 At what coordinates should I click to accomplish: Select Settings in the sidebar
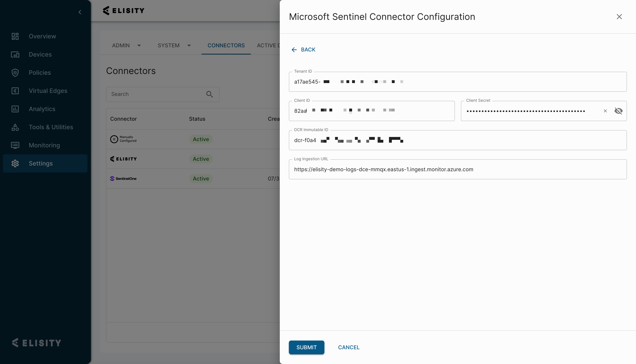[45, 163]
